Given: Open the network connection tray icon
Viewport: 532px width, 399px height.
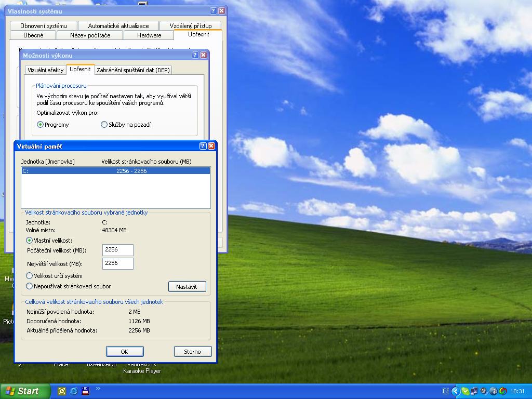Looking at the screenshot, I should 474,391.
